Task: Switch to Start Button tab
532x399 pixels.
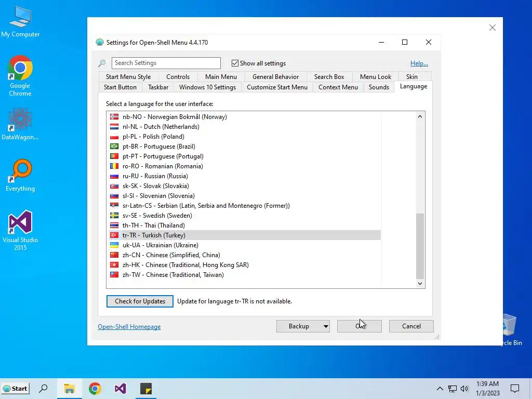Action: coord(120,87)
